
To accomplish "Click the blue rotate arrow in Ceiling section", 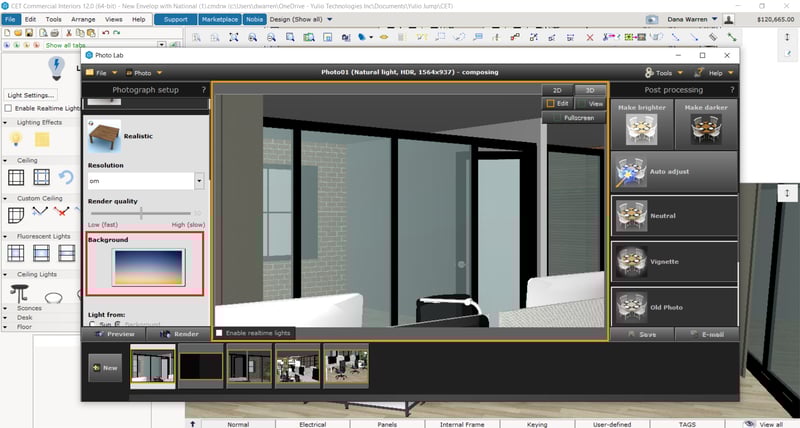I will [66, 178].
